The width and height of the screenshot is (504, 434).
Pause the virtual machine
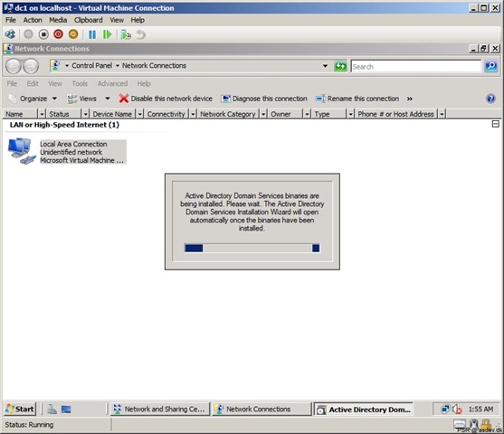(92, 34)
